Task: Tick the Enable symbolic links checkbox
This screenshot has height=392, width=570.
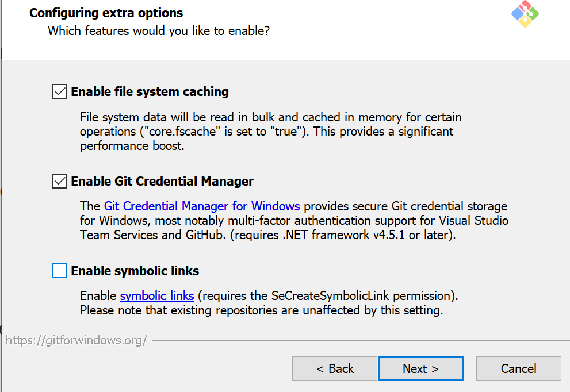Action: coord(60,271)
